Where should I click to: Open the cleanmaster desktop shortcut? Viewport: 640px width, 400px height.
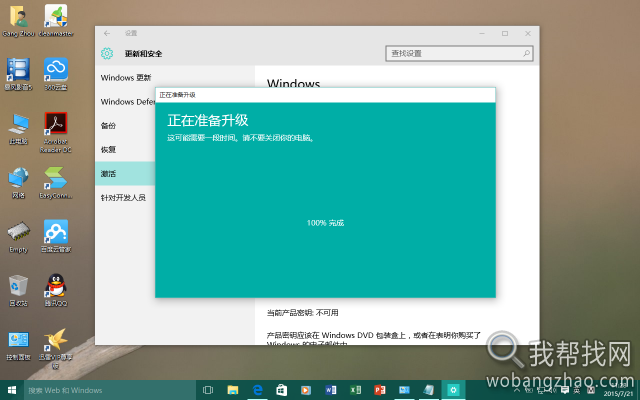[x=56, y=20]
